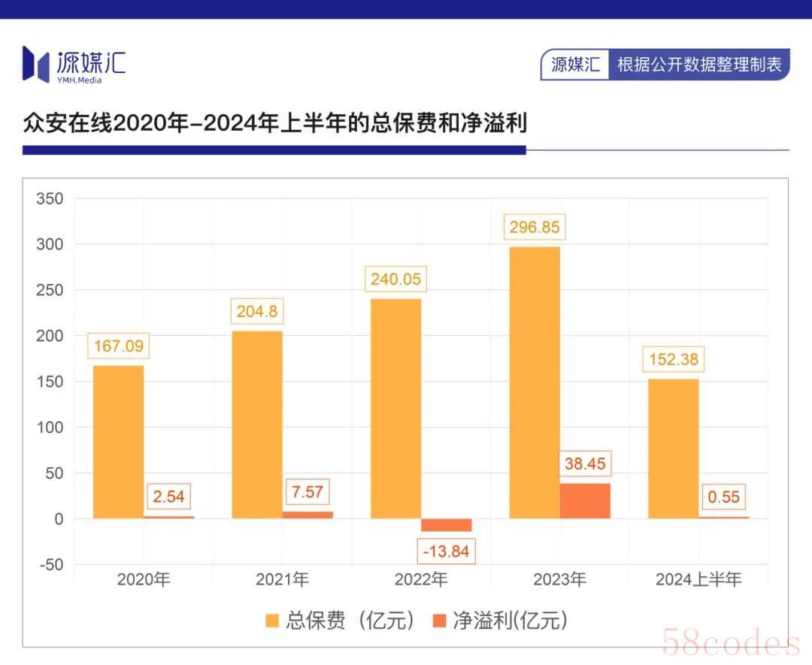Click the 2022年 negative profit bar
This screenshot has width=812, height=665.
[x=446, y=524]
